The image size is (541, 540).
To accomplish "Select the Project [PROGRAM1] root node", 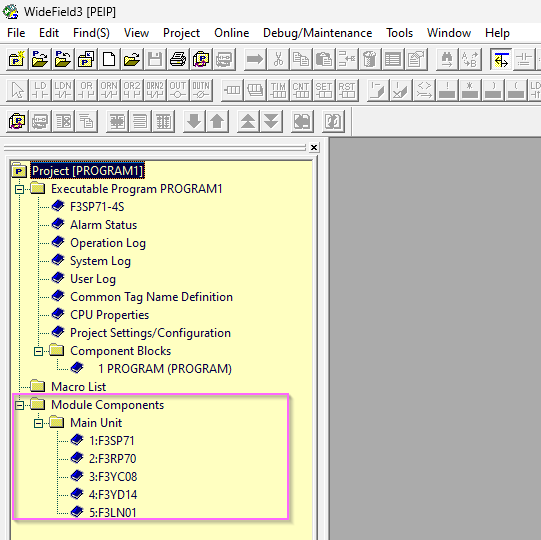I will 87,171.
